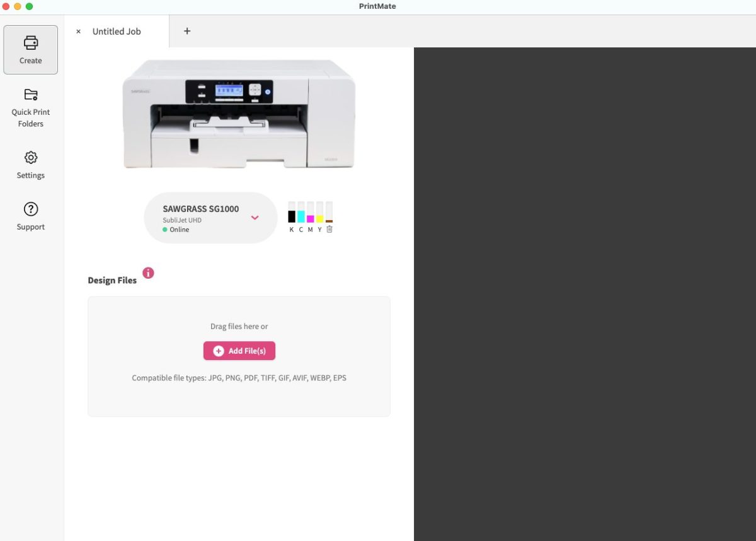Click the magenta M ink level bar
The width and height of the screenshot is (756, 541).
311,212
